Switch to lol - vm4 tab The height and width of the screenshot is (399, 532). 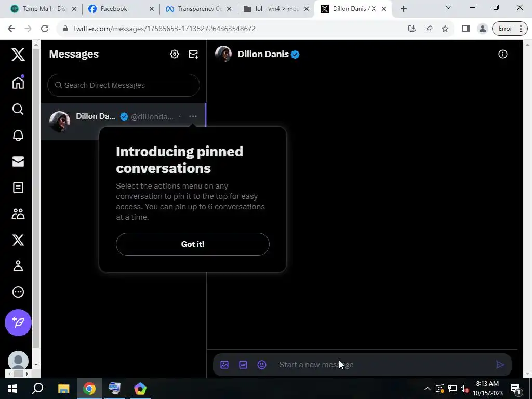tap(275, 9)
